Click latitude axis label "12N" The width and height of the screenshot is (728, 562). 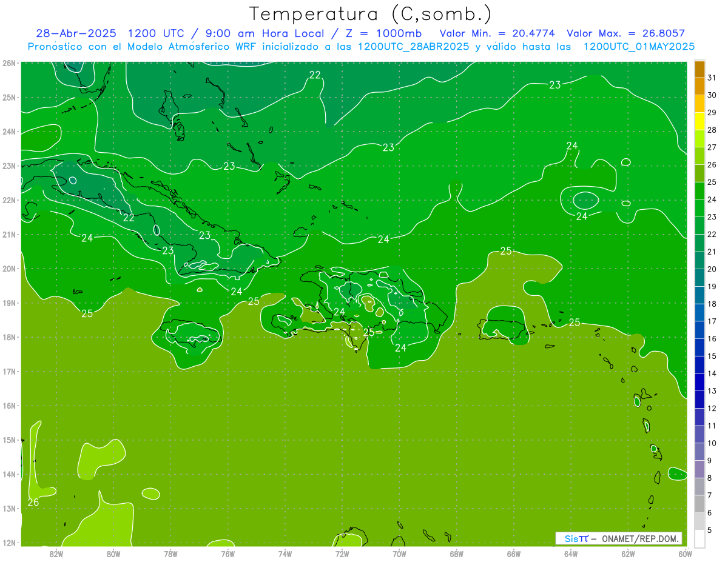(8, 543)
